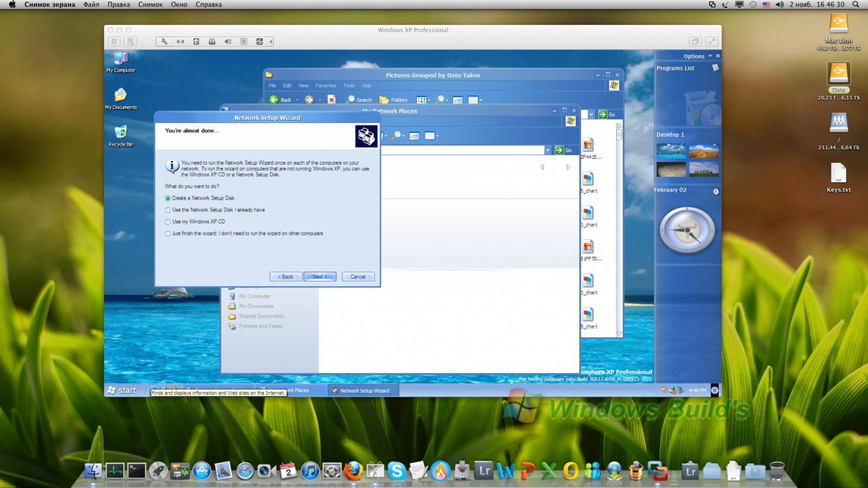Click Go button in Network Places window
The height and width of the screenshot is (488, 868).
coord(564,150)
